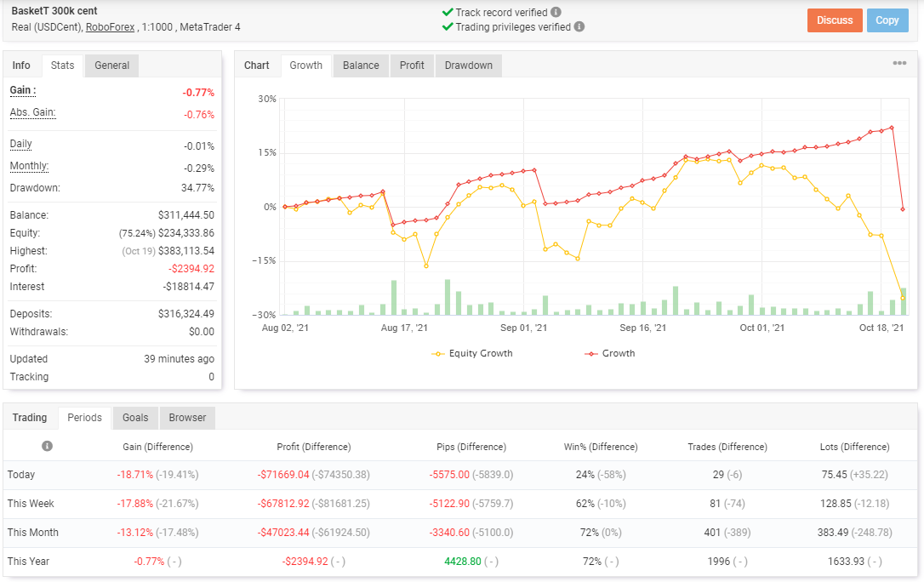This screenshot has width=924, height=582.
Task: Open the Drawdown chart tab
Action: tap(469, 66)
